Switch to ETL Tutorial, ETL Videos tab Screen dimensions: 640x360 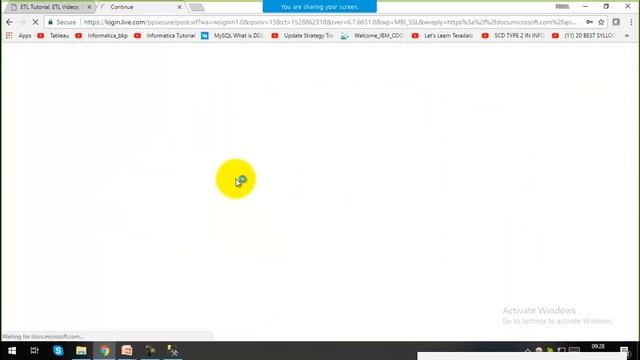pos(49,7)
